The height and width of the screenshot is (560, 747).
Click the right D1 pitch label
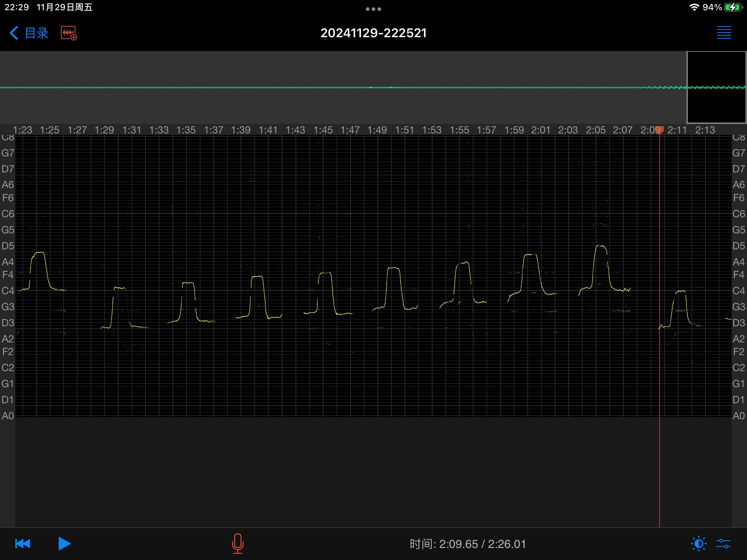[x=739, y=400]
